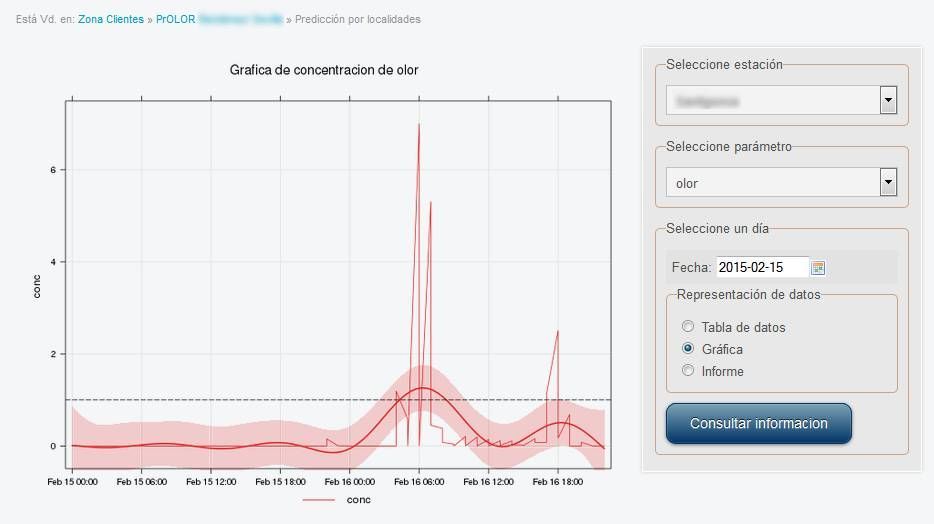The height and width of the screenshot is (524, 934).
Task: Click the 'Fecha:' field label
Action: (691, 267)
